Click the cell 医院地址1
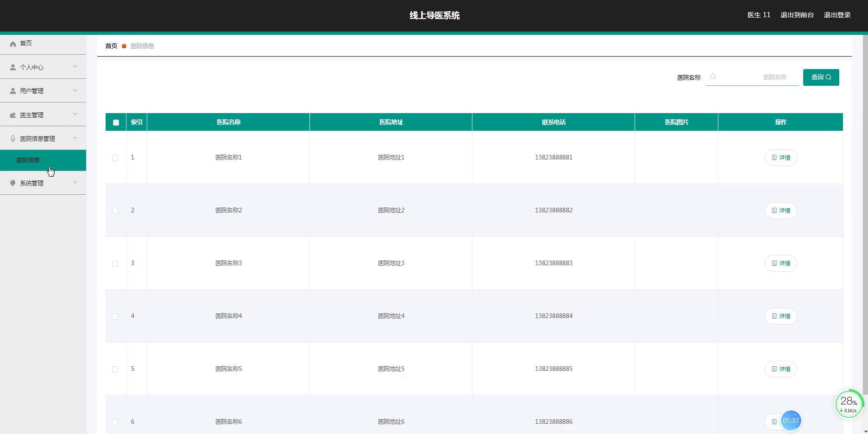 tap(391, 157)
